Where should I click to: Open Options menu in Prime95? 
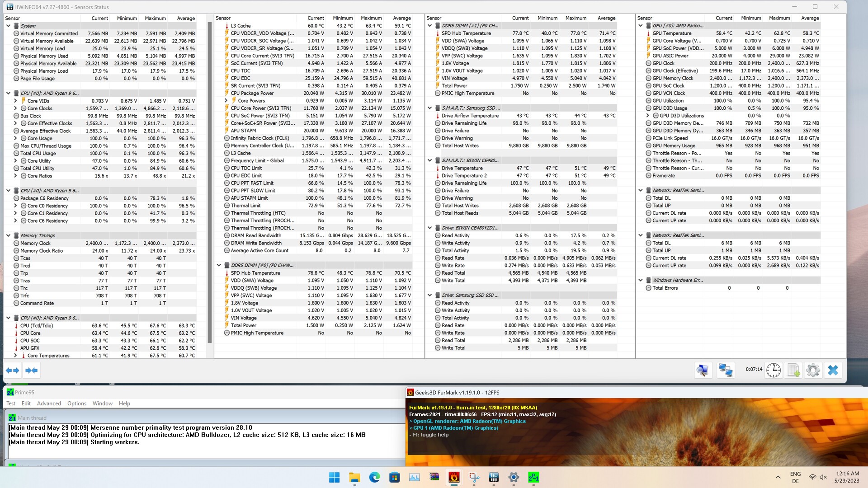[76, 404]
